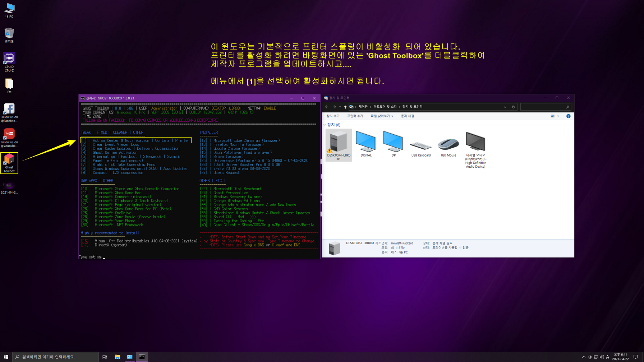Screen dimensions: 644x362
Task: Open the address bar history dropdown
Action: tap(505, 107)
